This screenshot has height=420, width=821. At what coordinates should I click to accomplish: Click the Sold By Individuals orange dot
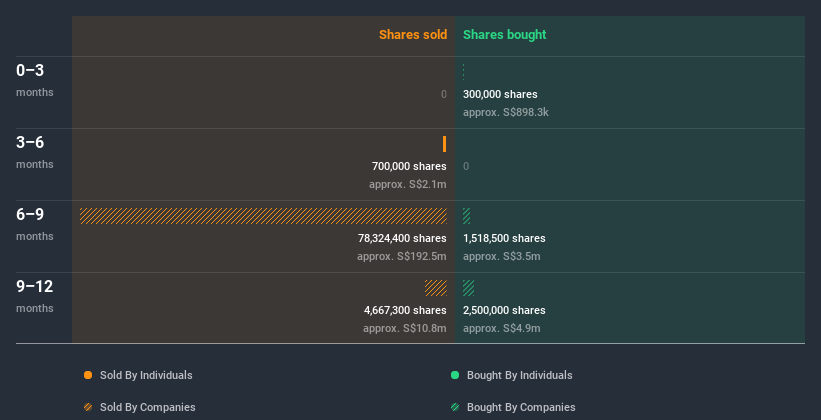click(88, 375)
